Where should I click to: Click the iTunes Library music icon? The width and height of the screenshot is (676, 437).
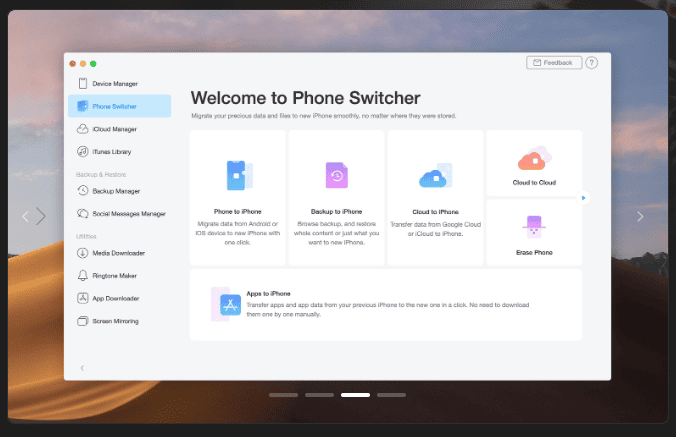coord(83,152)
